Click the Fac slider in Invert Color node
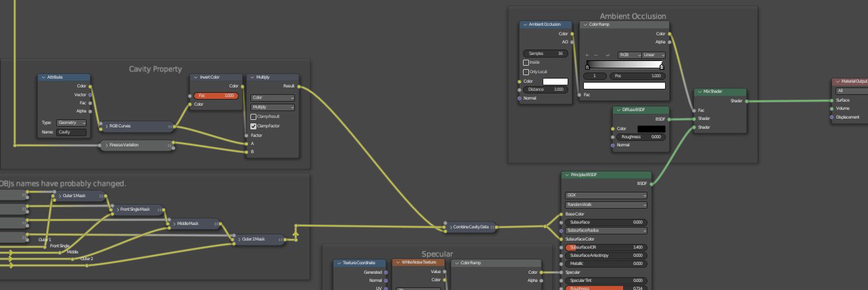This screenshot has height=290, width=868. (216, 96)
